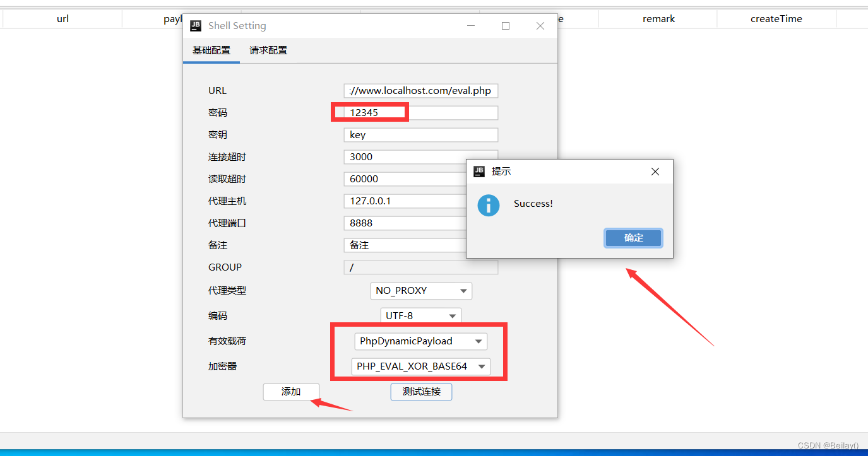Click the 读取超时 label
Image resolution: width=868 pixels, height=456 pixels.
pos(227,179)
